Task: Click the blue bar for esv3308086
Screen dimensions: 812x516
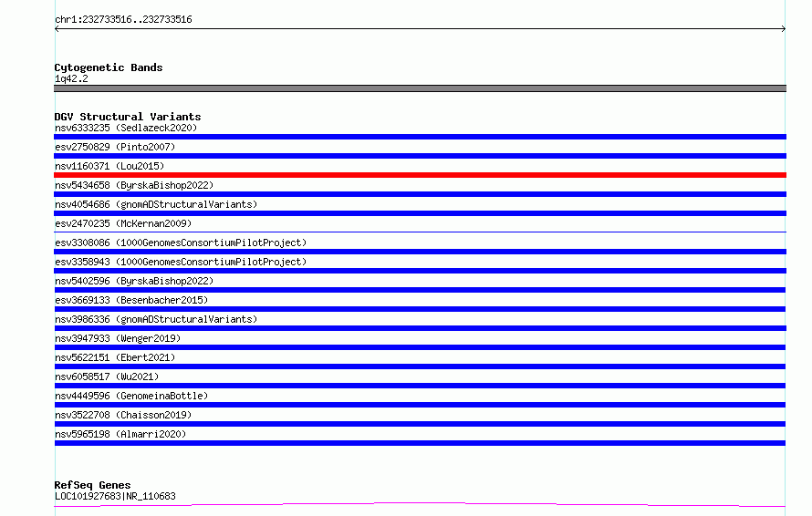Action: tap(420, 252)
